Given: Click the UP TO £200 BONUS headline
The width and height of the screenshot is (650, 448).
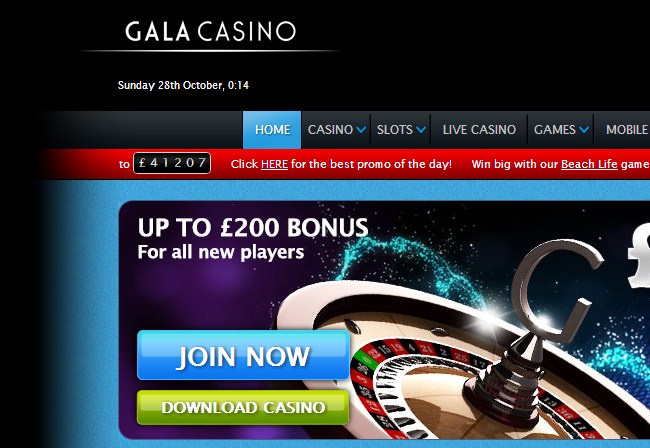Looking at the screenshot, I should pos(253,228).
